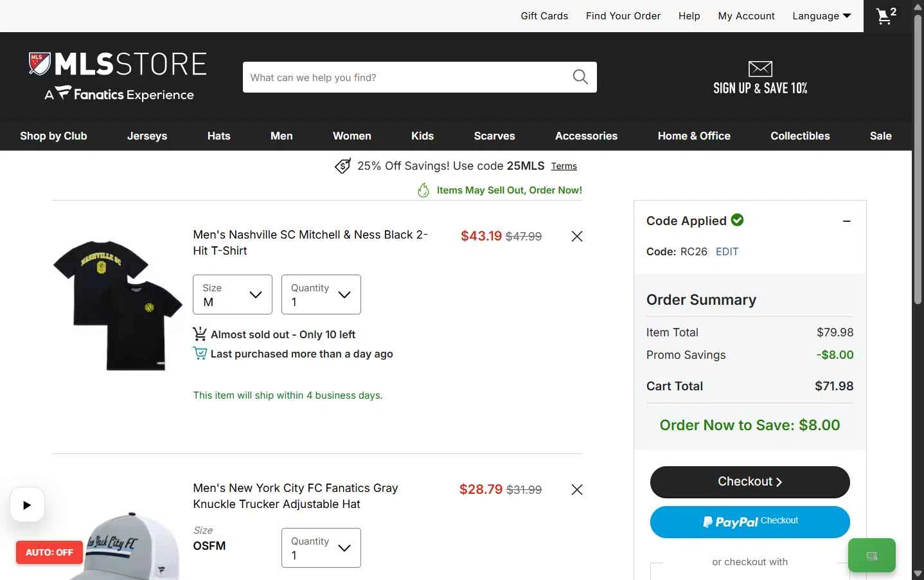Click the Gift Cards link
The height and width of the screenshot is (580, 924).
point(544,16)
